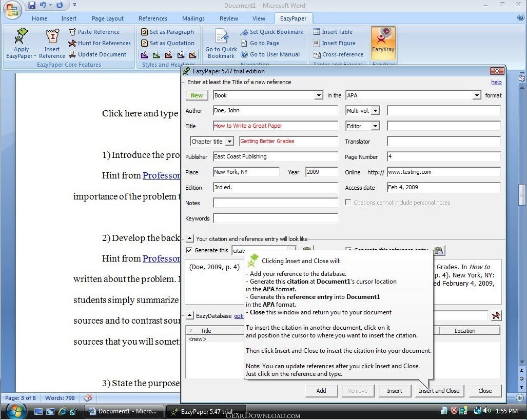Click the Insert and Close button
This screenshot has height=420, width=527.
[439, 391]
